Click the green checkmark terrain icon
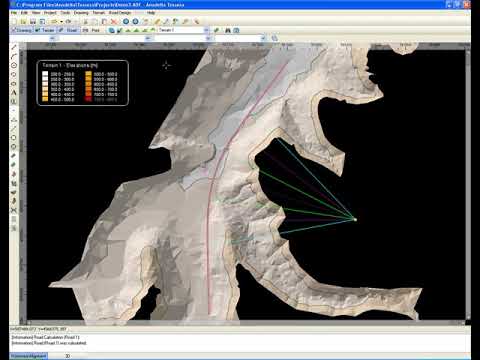480x360 pixels. coord(119,30)
